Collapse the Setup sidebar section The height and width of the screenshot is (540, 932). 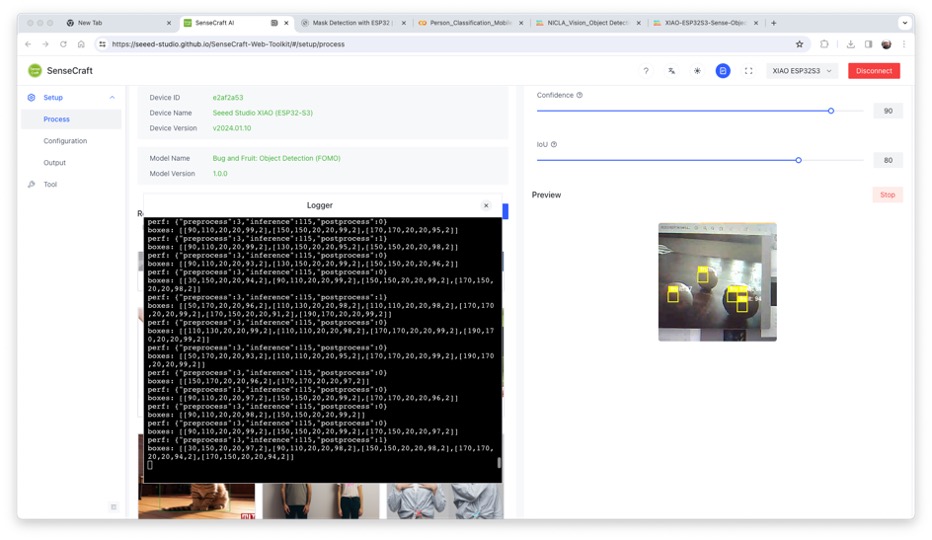(112, 98)
